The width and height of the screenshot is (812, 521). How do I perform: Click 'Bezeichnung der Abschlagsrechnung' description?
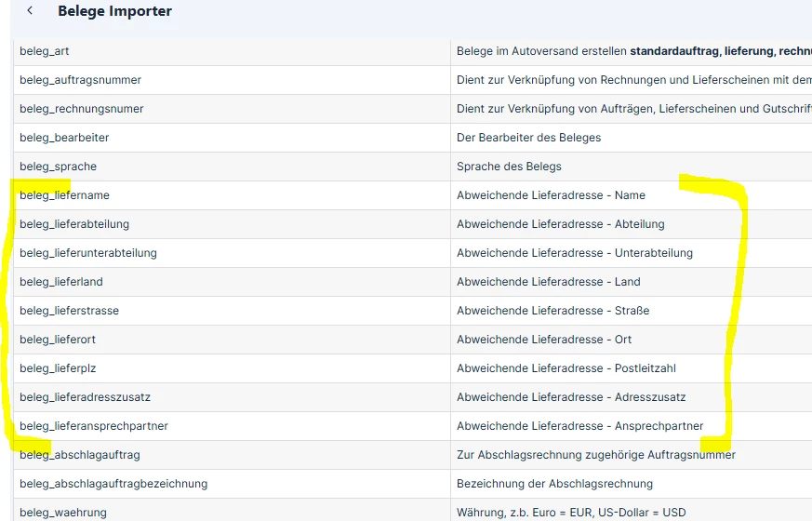point(554,484)
